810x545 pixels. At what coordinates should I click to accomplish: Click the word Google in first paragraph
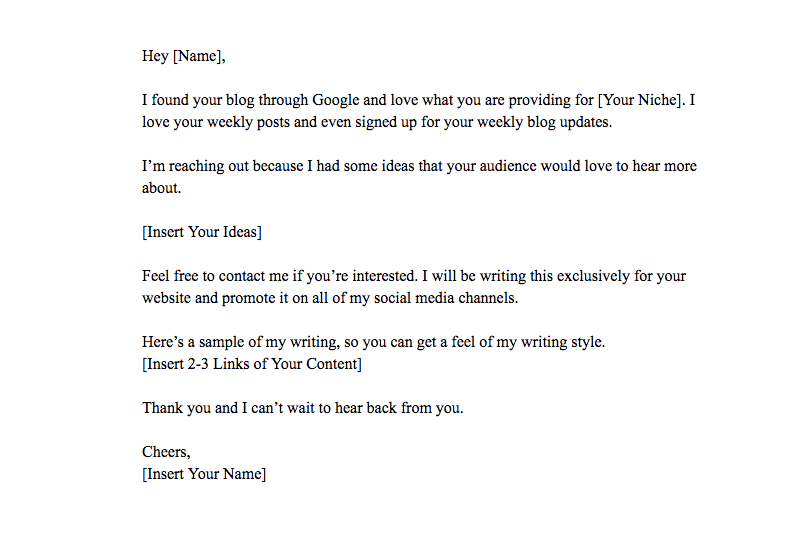(x=336, y=100)
